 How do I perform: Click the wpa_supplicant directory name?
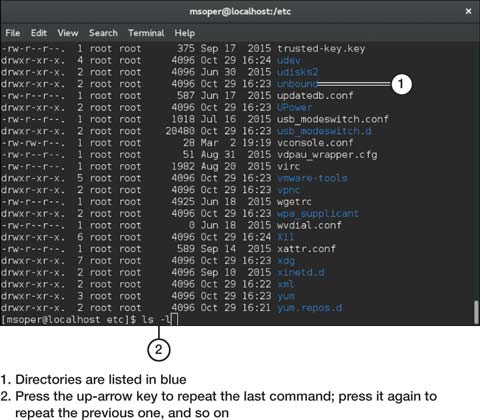pyautogui.click(x=318, y=214)
